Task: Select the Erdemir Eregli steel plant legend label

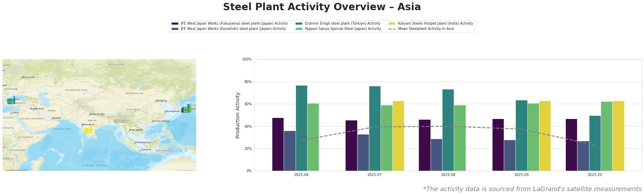Action: click(x=342, y=24)
